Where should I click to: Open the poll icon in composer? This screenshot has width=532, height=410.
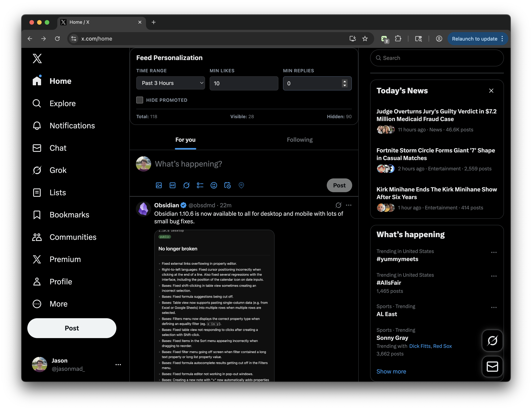[200, 185]
